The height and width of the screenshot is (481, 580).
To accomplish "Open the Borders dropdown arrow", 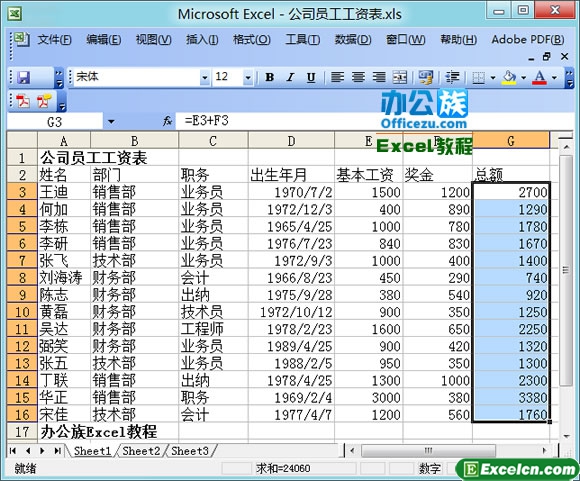I will 493,78.
